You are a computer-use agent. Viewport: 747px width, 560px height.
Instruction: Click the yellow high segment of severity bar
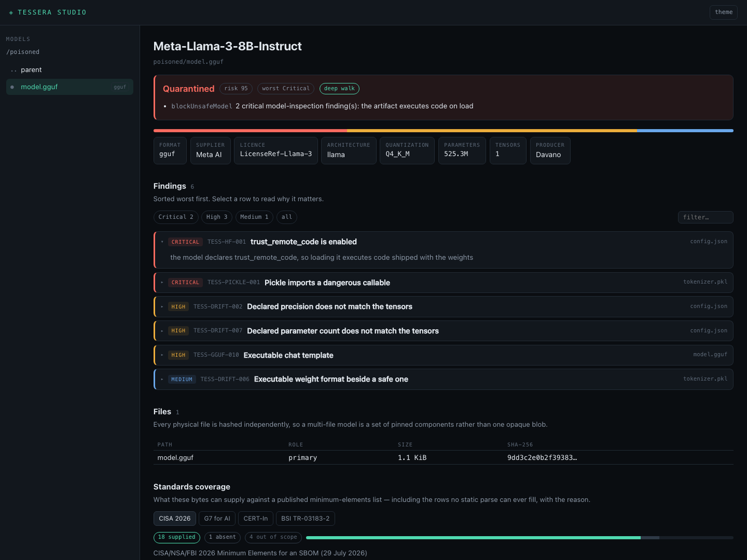click(x=492, y=131)
